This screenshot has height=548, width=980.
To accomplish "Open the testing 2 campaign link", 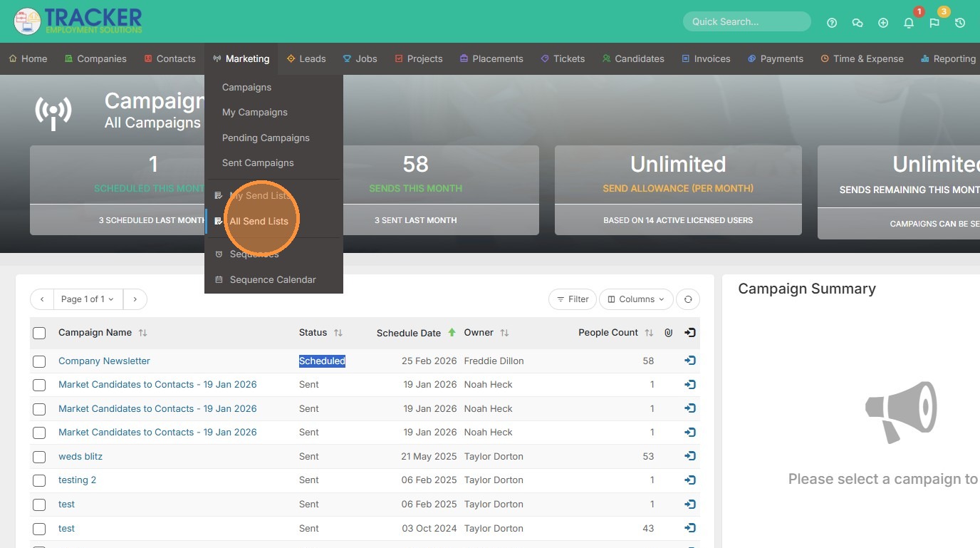I will [77, 480].
